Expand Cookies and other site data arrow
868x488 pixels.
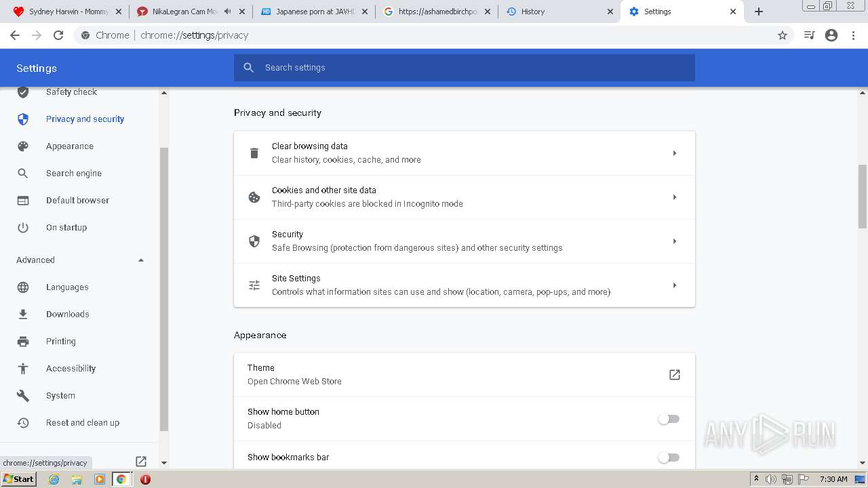[x=675, y=197]
